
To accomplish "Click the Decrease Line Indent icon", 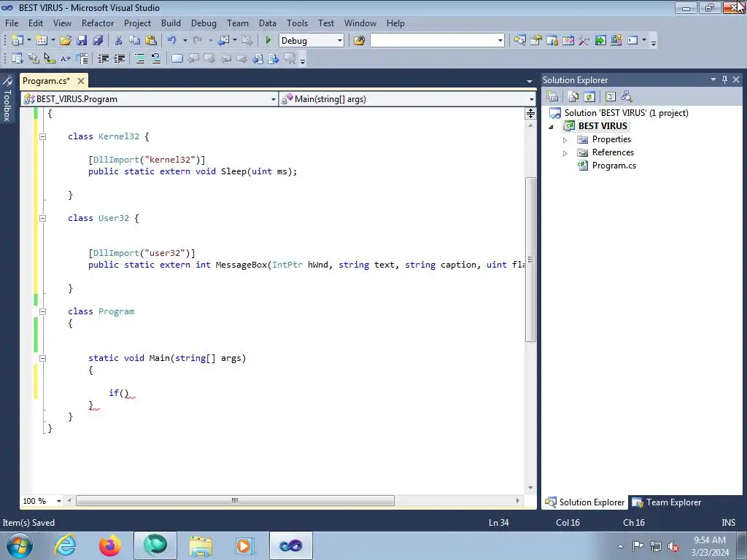I will point(103,58).
